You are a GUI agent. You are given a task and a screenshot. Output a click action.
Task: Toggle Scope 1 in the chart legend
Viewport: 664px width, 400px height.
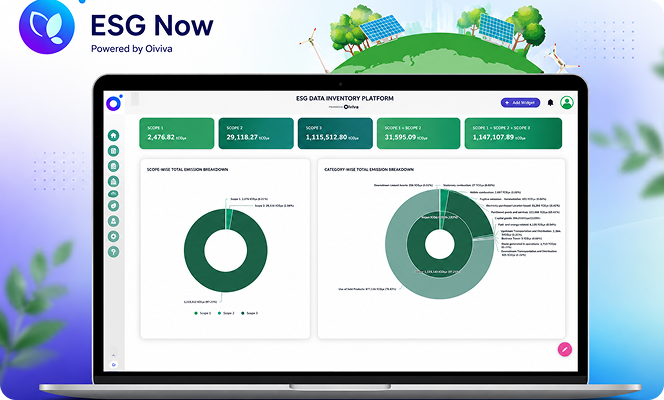[x=202, y=313]
